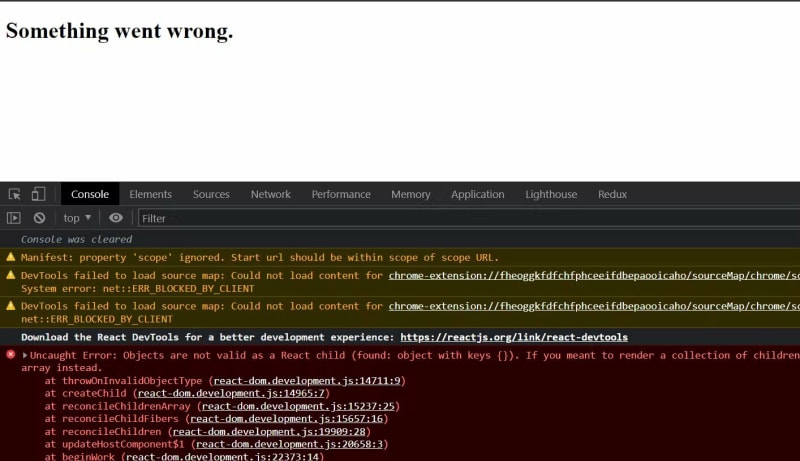Click the red error icon beside Uncaught Error
This screenshot has width=800, height=461.
pyautogui.click(x=10, y=354)
